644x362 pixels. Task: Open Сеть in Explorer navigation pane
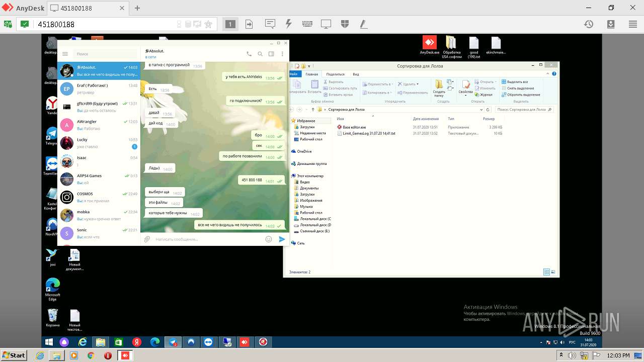tap(298, 243)
